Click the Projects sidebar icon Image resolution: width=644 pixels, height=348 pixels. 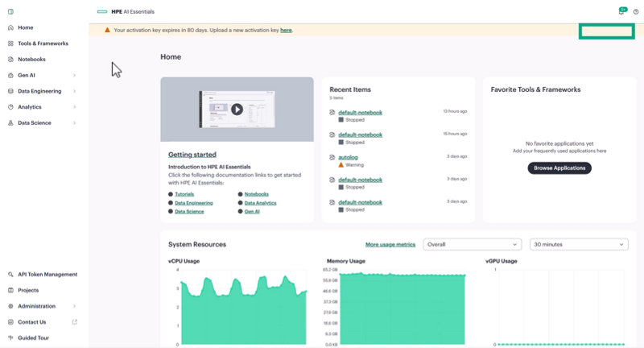10,290
